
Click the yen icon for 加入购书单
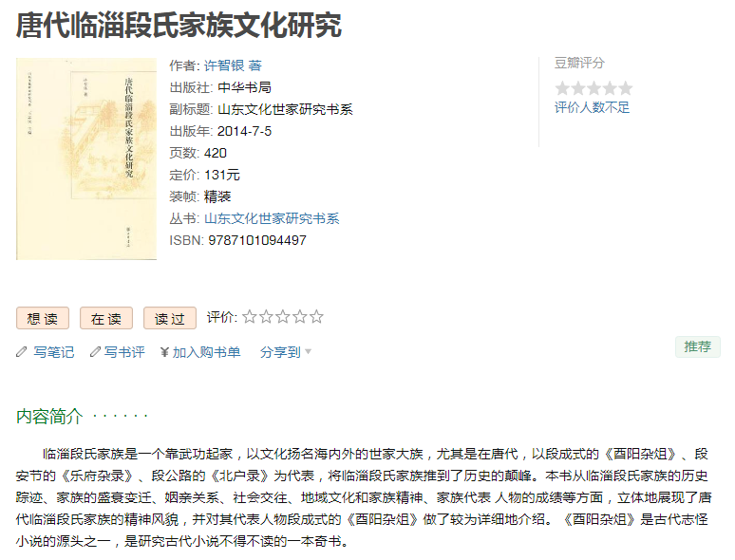pyautogui.click(x=164, y=352)
